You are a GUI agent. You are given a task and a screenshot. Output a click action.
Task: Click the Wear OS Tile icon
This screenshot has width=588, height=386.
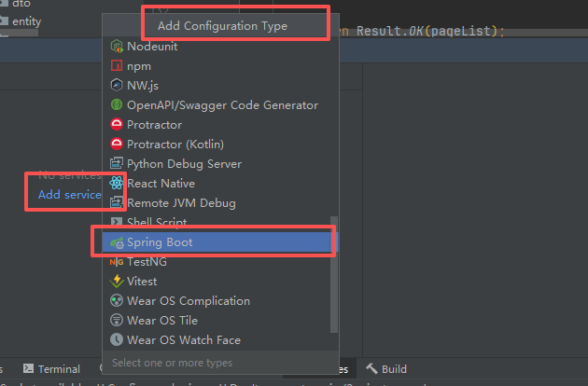[x=117, y=320]
